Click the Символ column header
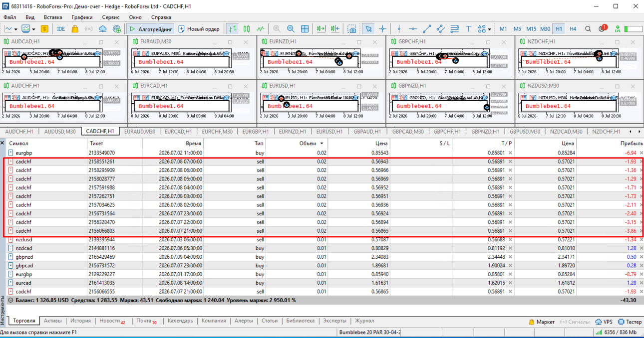The width and height of the screenshot is (644, 338). coord(19,144)
